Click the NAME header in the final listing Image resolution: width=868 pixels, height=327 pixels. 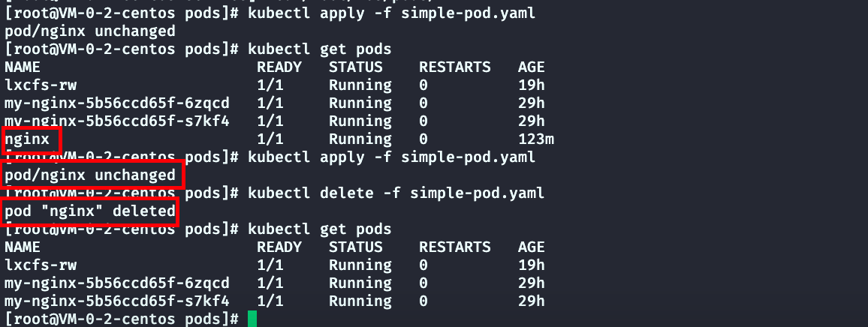pos(23,247)
